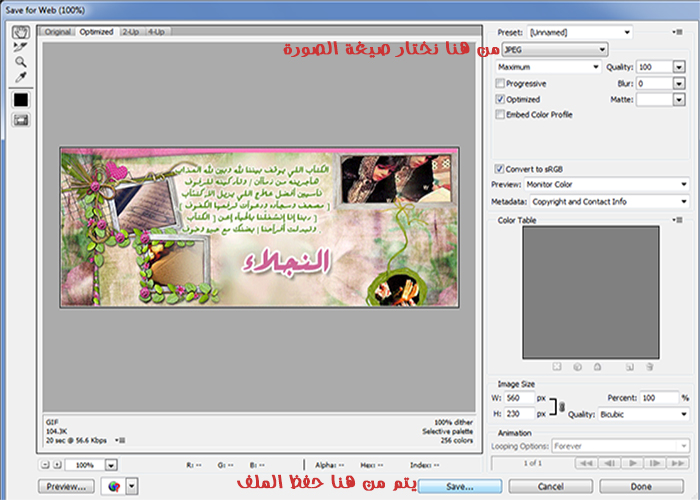Click the Save... button
Screen dimensions: 700x500
click(x=460, y=485)
